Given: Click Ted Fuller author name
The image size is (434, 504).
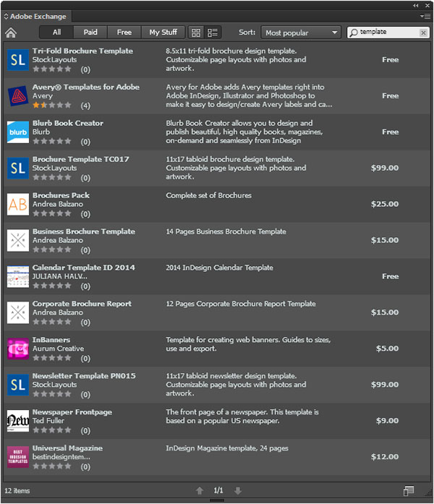Looking at the screenshot, I should [x=48, y=421].
